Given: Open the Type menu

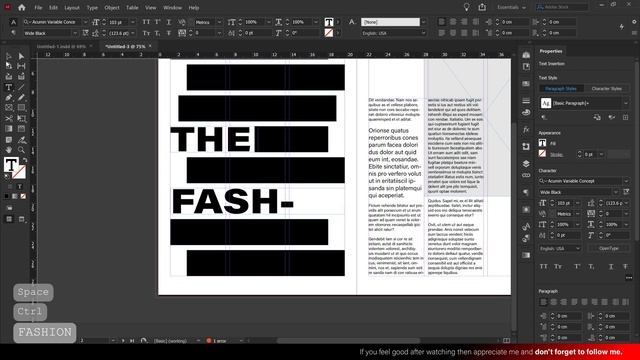Looking at the screenshot, I should click(92, 7).
